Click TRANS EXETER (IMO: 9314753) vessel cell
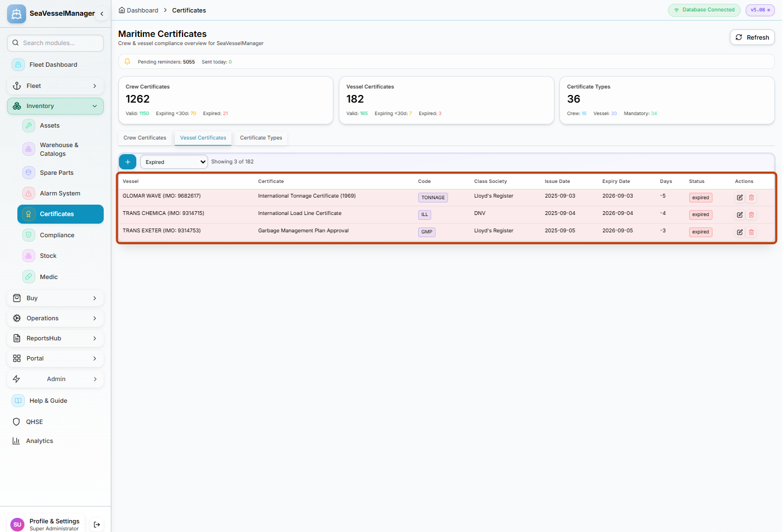This screenshot has height=532, width=782. pos(162,231)
